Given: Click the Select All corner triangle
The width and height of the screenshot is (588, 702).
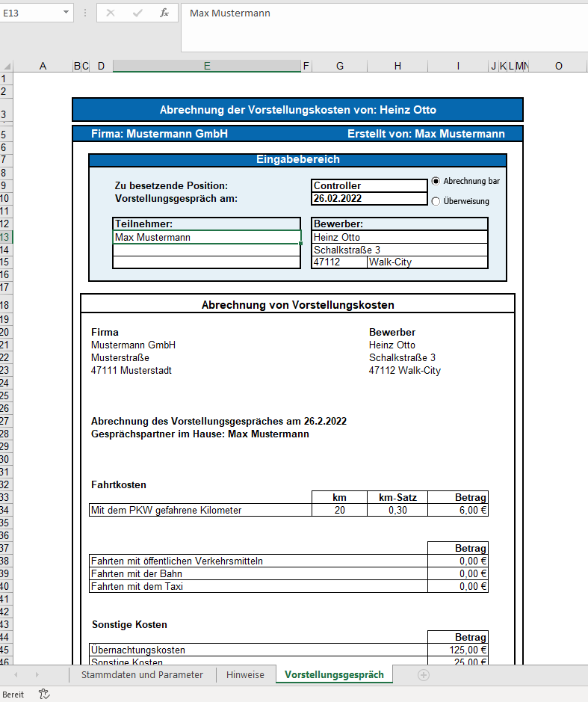Looking at the screenshot, I should click(7, 66).
